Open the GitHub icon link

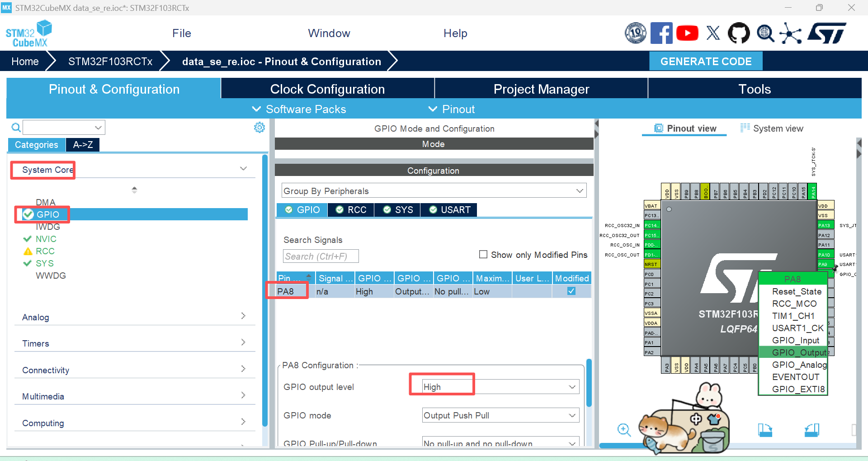tap(739, 33)
